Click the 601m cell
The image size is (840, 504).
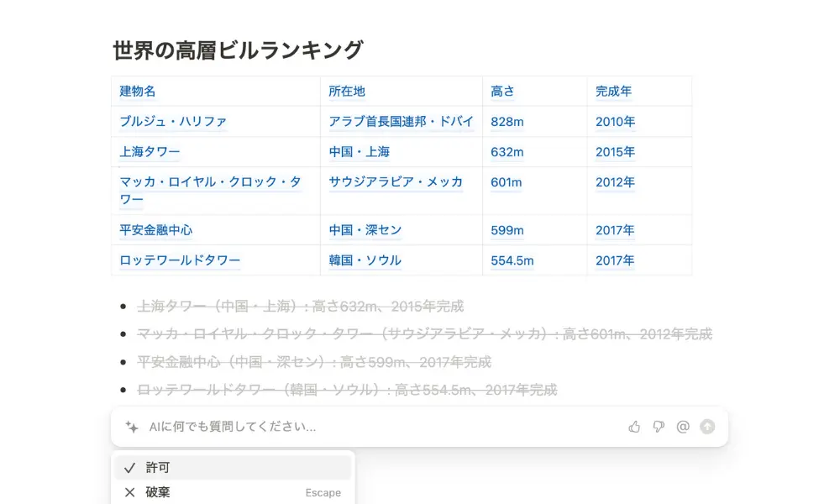coord(534,191)
